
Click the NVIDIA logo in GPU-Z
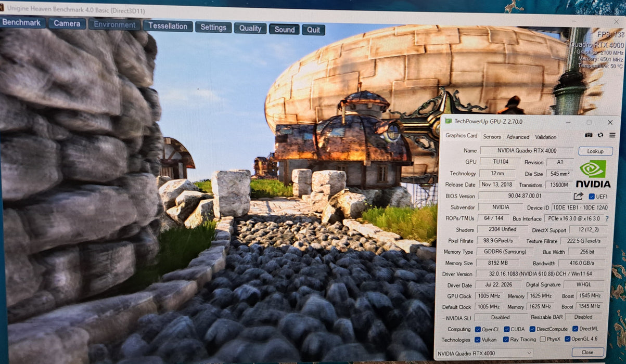tap(593, 174)
